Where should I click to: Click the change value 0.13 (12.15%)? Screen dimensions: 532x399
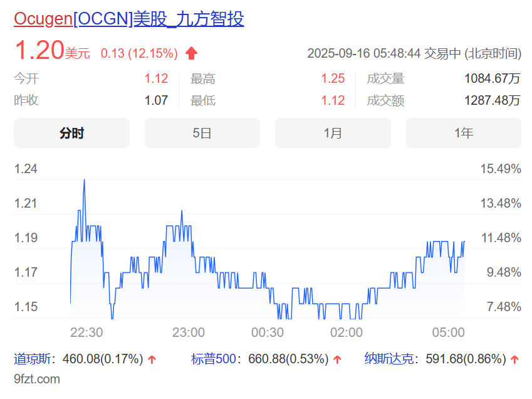coord(139,53)
